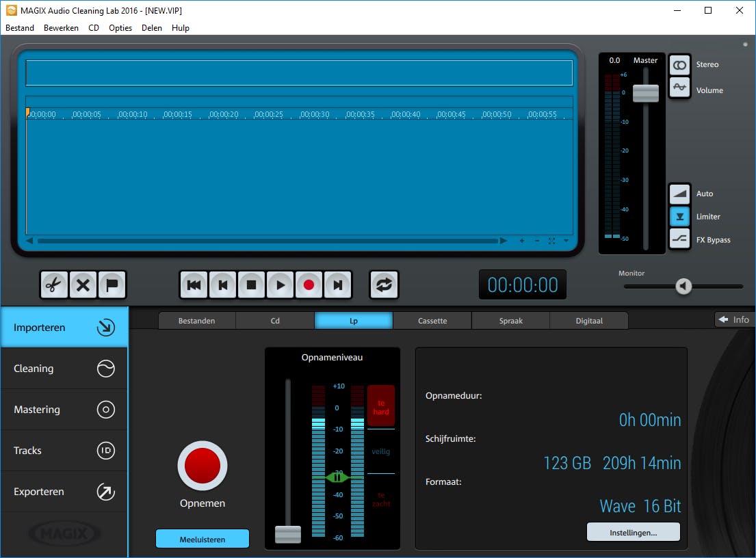Disable the Limiter button
The height and width of the screenshot is (558, 756).
(680, 216)
